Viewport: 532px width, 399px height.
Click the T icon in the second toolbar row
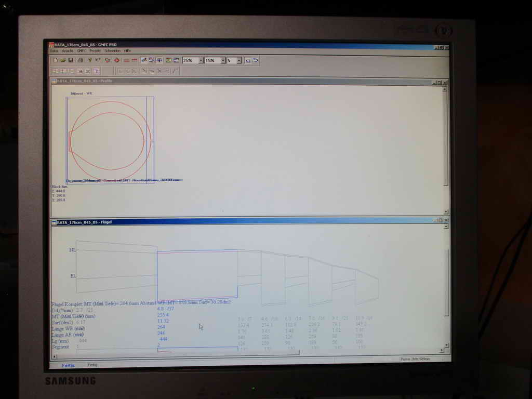click(96, 71)
